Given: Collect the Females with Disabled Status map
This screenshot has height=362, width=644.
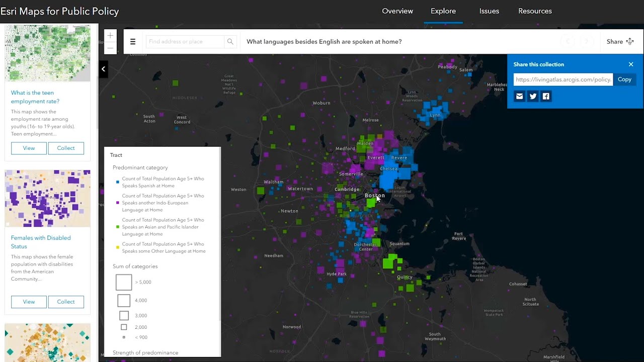Looking at the screenshot, I should tap(66, 302).
